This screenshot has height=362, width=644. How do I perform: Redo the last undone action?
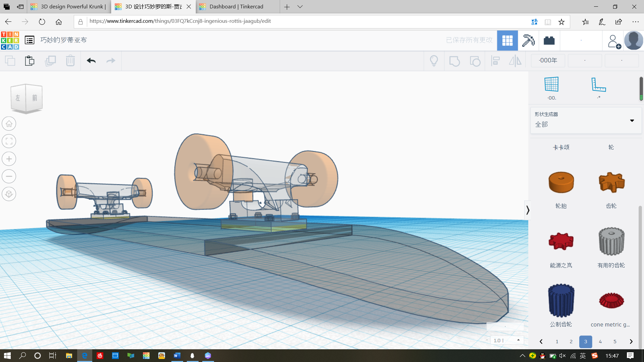click(x=111, y=61)
